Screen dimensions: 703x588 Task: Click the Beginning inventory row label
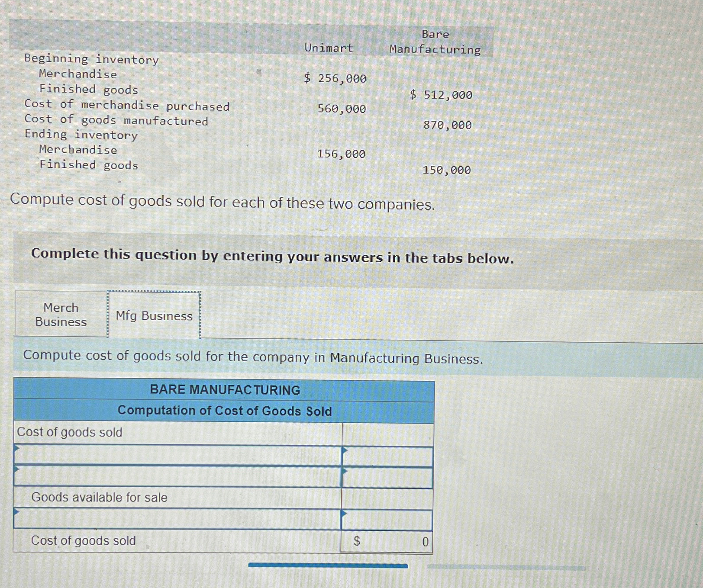click(x=91, y=59)
